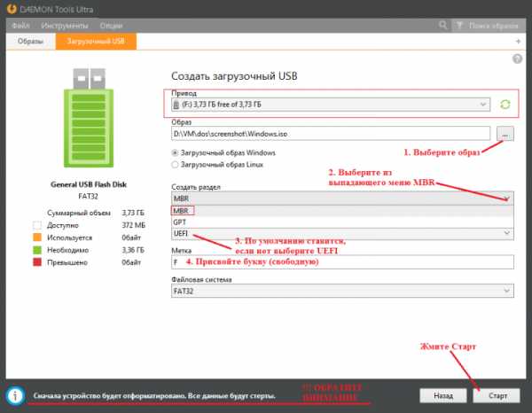Click the Старт button

(497, 395)
